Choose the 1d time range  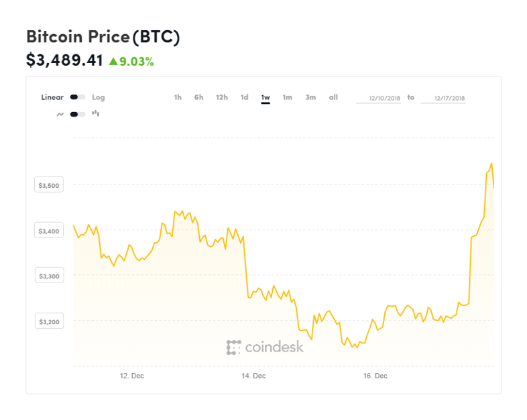pos(244,97)
